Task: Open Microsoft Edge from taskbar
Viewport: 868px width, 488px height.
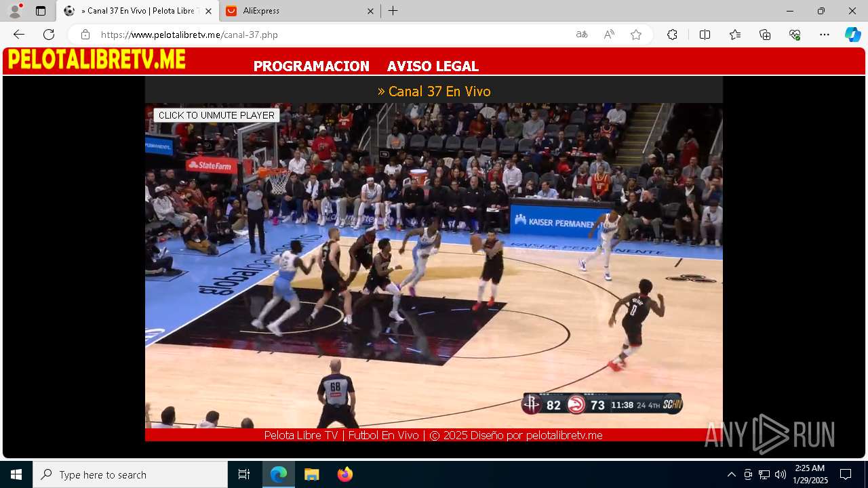Action: pyautogui.click(x=279, y=474)
